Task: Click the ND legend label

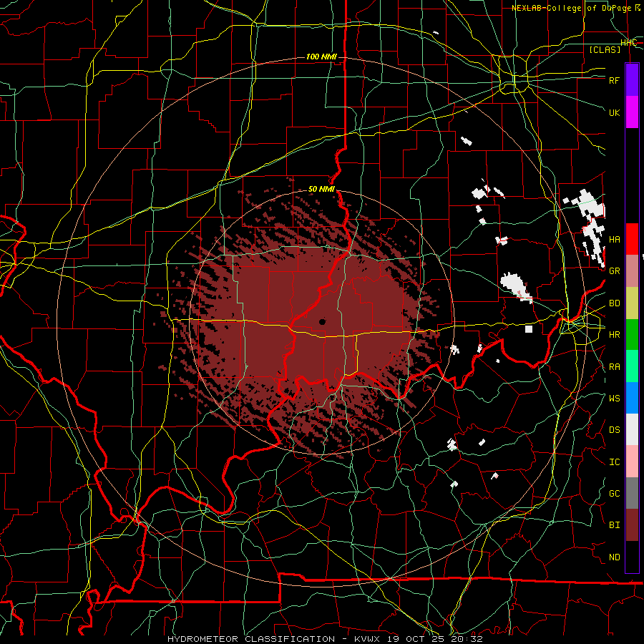Action: click(x=615, y=557)
